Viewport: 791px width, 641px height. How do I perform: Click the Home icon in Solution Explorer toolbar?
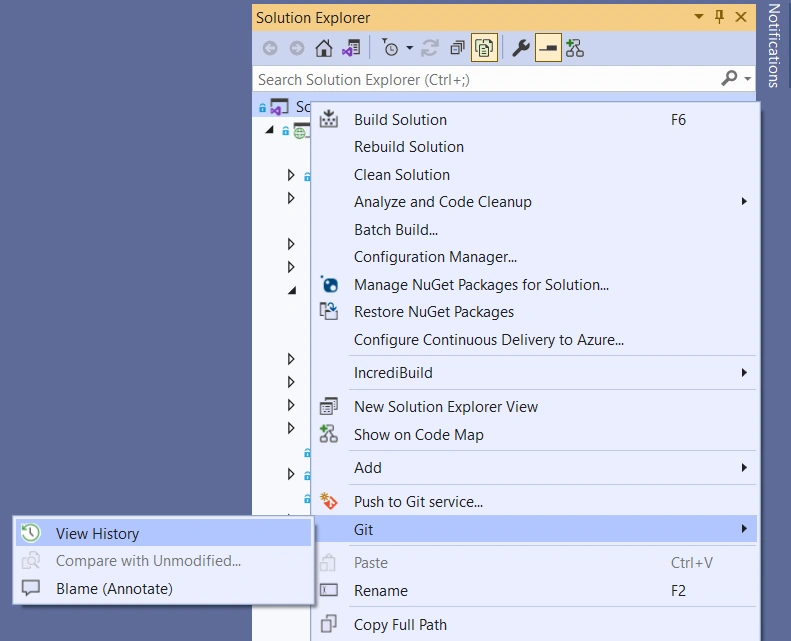click(324, 48)
